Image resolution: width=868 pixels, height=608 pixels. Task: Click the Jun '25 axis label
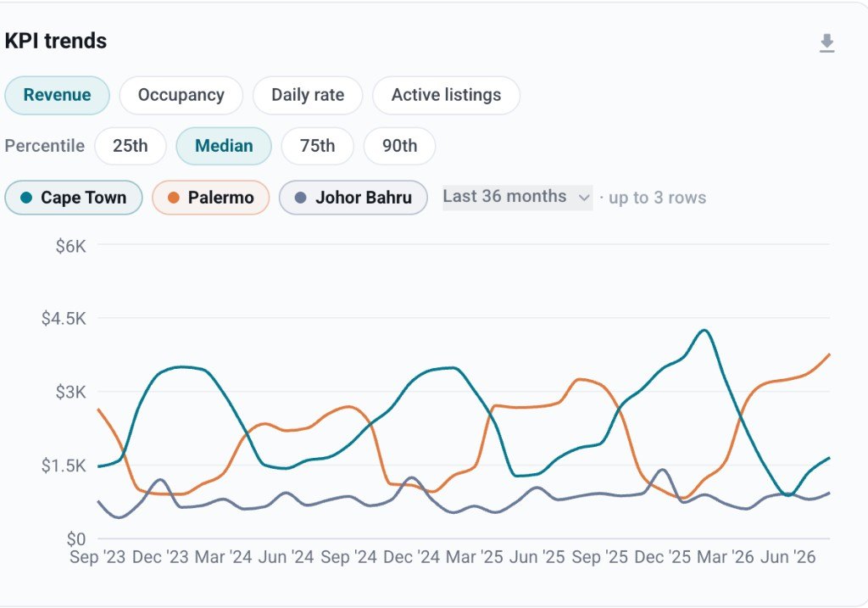click(537, 557)
